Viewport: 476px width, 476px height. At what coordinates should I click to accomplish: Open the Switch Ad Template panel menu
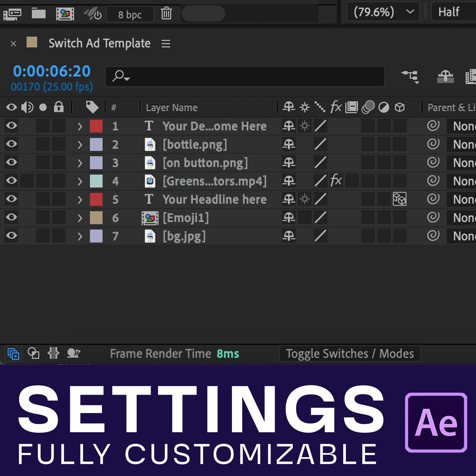point(166,43)
